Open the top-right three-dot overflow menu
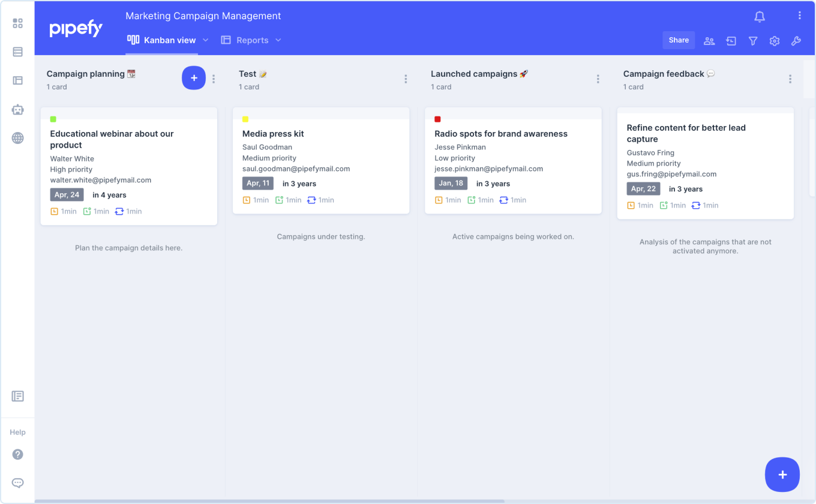This screenshot has width=816, height=504. tap(799, 14)
